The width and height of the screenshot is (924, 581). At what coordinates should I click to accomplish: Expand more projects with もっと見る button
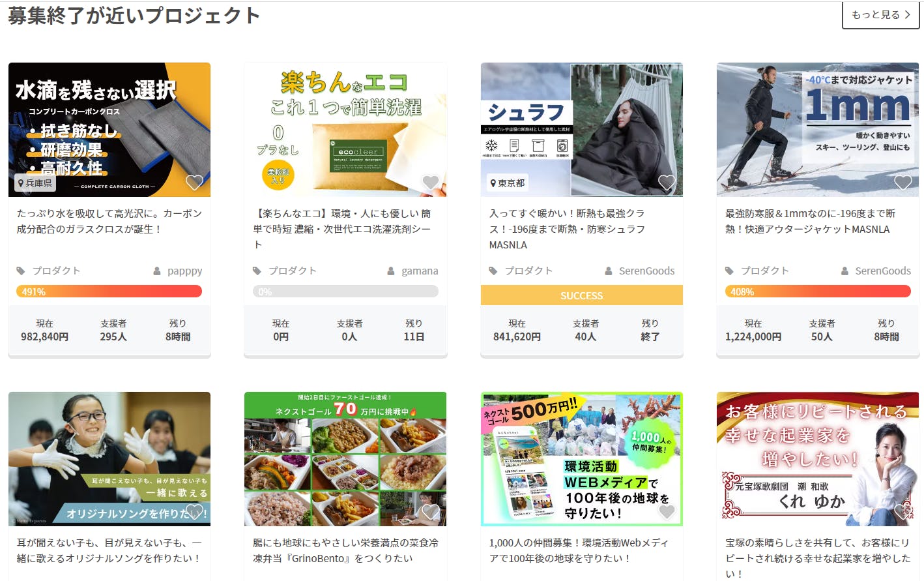[880, 14]
